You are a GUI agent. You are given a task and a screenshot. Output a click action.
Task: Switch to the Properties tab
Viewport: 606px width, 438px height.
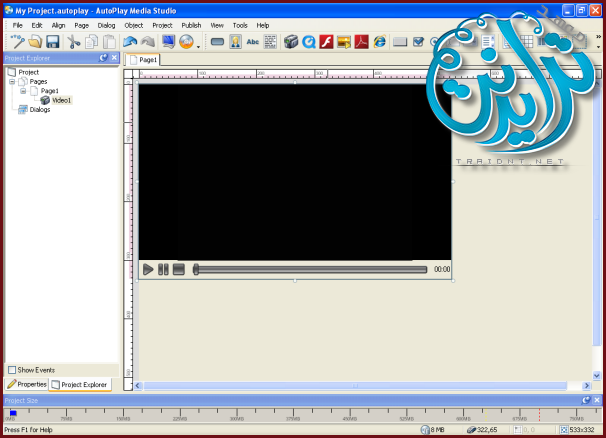[x=27, y=384]
